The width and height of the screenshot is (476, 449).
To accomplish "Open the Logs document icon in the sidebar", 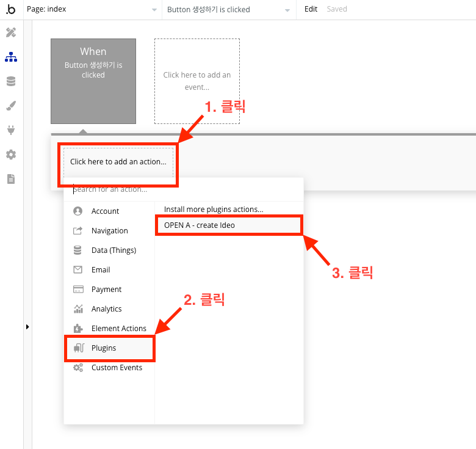I will point(11,179).
